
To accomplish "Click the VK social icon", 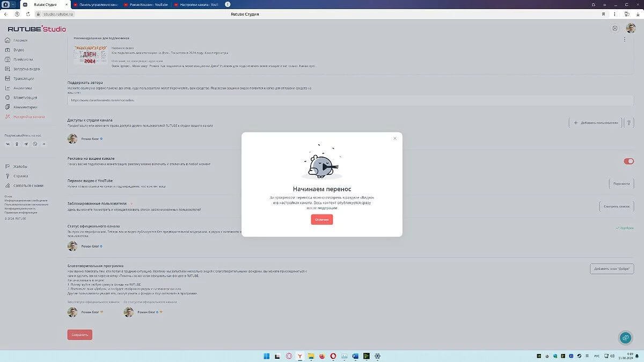I will pos(8,144).
